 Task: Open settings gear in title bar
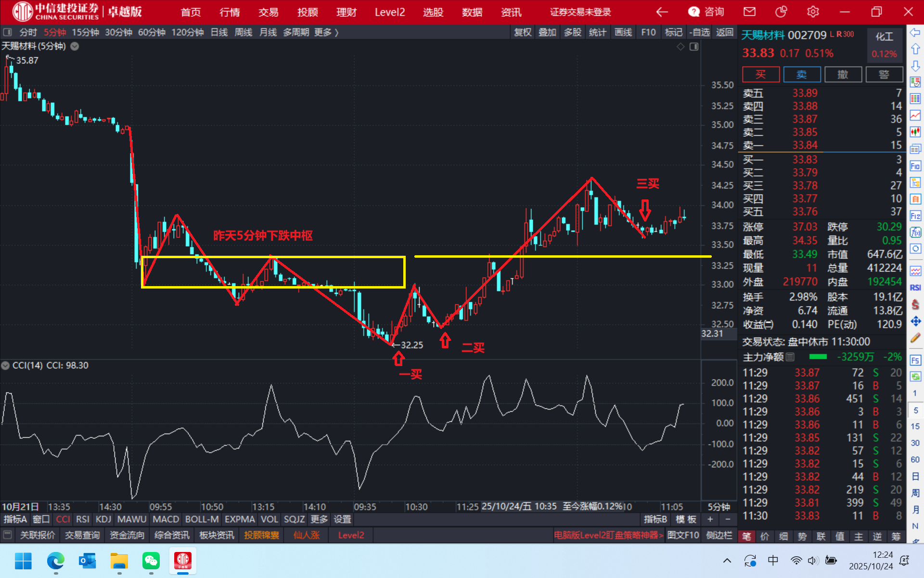click(x=813, y=12)
